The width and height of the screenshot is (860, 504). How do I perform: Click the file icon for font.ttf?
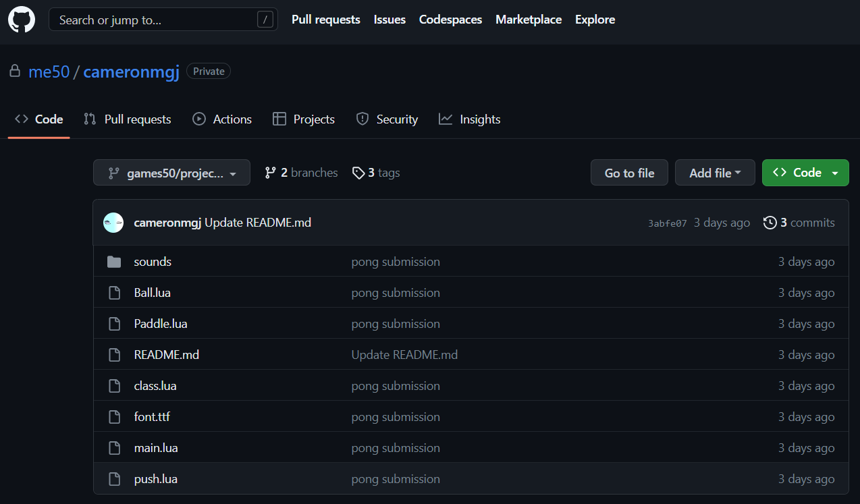click(114, 417)
